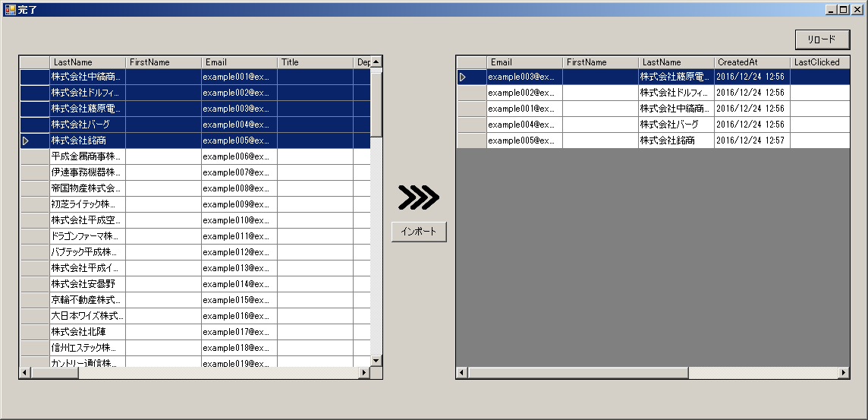Sort right grid by CreatedAt header

(753, 62)
